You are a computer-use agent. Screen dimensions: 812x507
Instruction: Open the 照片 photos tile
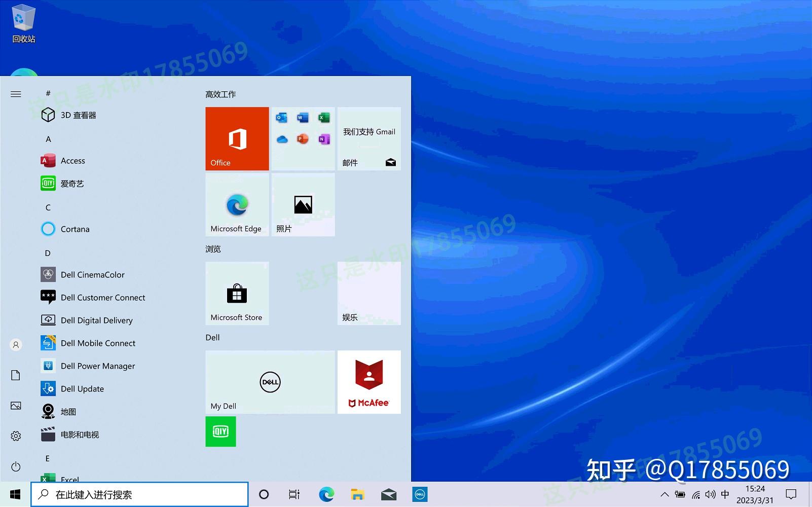click(303, 204)
